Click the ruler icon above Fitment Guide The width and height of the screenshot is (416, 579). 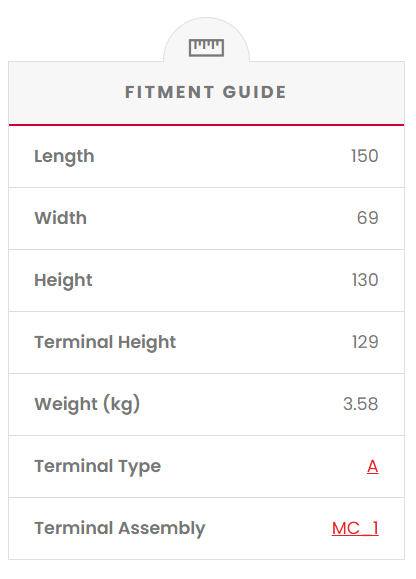206,48
